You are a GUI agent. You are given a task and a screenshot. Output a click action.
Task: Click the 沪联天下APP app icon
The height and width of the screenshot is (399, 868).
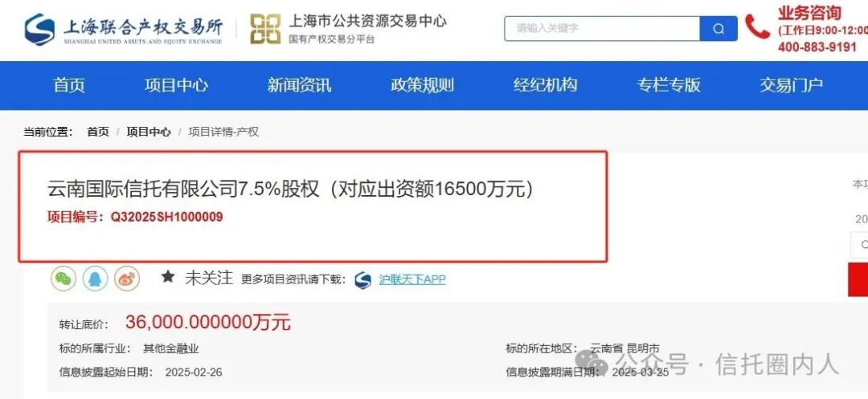coord(363,279)
